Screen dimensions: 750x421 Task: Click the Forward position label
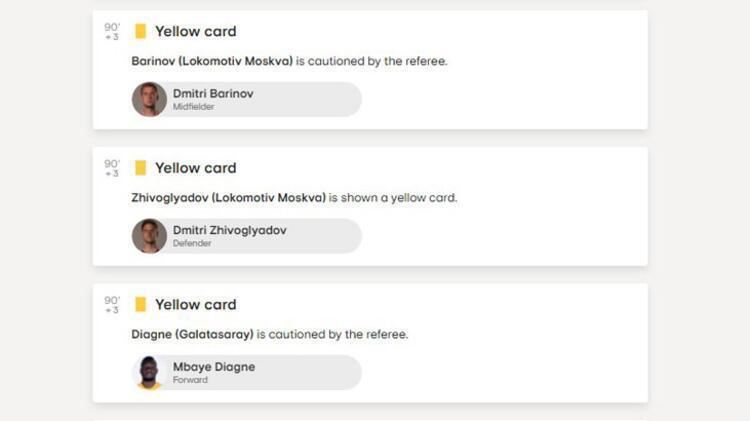[190, 380]
